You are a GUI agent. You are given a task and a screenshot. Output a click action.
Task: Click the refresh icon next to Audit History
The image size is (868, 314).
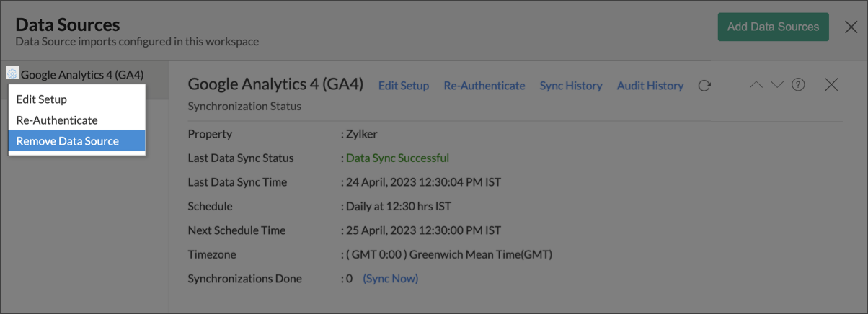(x=704, y=86)
